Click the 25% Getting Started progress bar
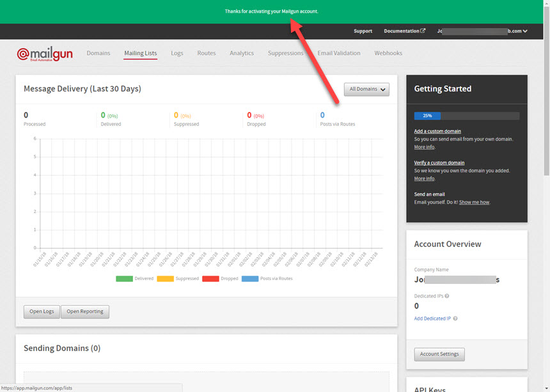 [466, 116]
